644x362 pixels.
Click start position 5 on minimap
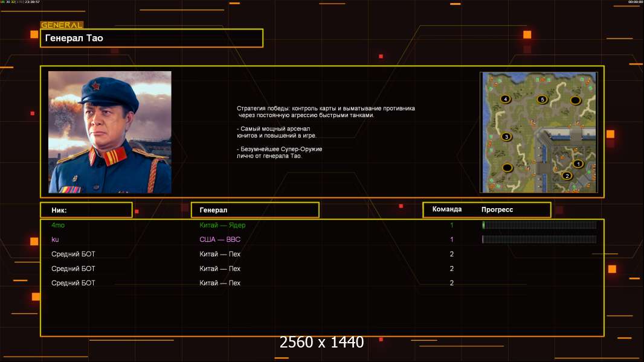tap(542, 99)
